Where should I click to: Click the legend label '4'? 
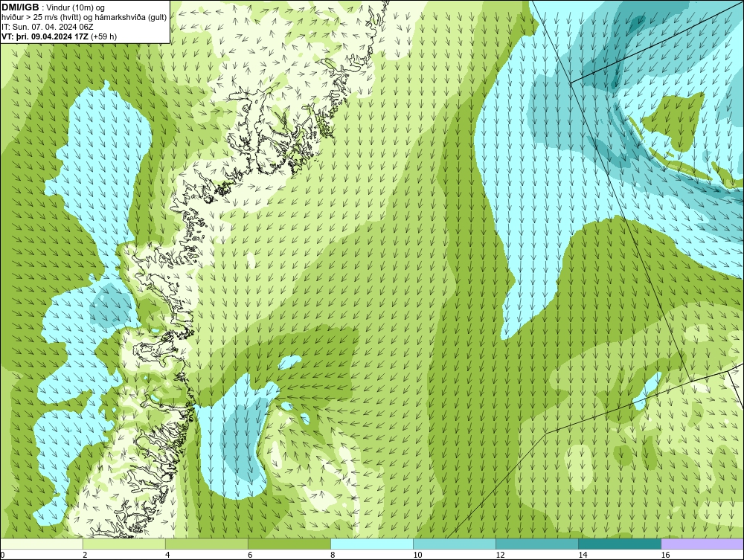click(167, 555)
